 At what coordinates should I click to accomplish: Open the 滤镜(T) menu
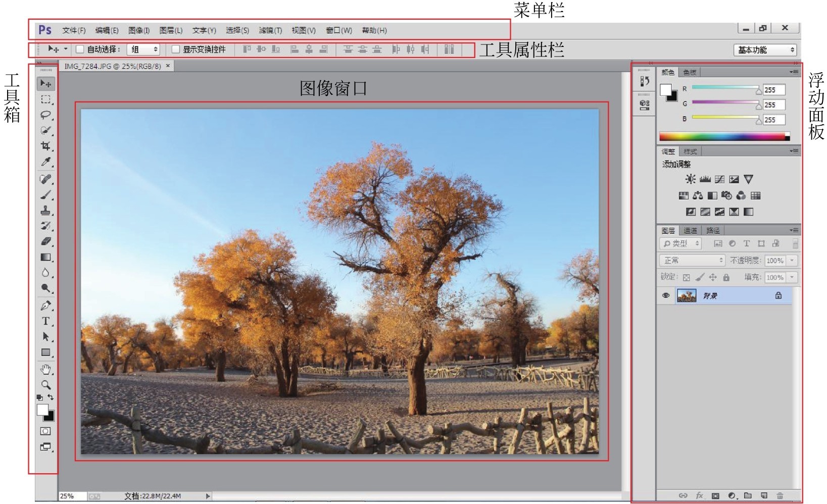click(270, 30)
